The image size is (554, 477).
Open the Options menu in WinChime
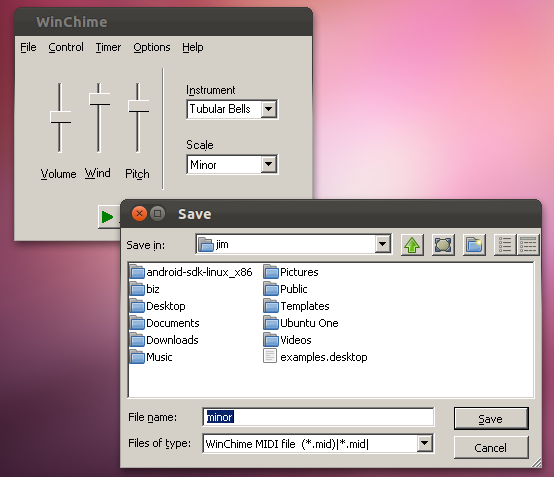(152, 47)
